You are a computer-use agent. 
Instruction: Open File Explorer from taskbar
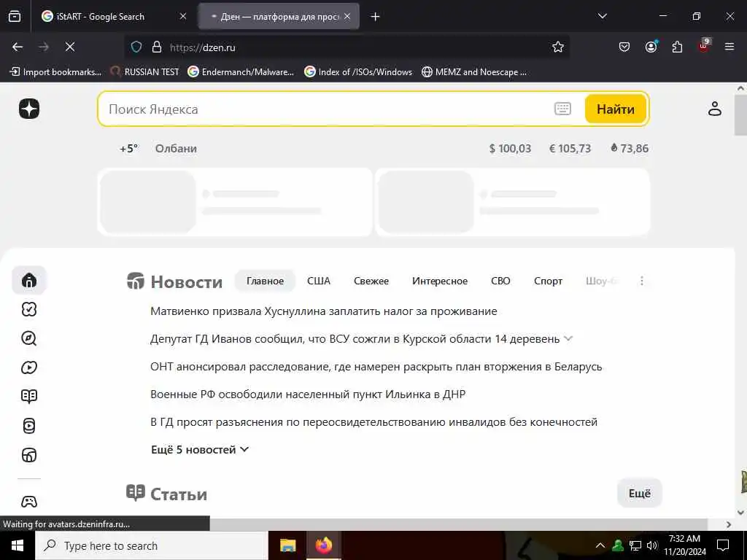(287, 545)
